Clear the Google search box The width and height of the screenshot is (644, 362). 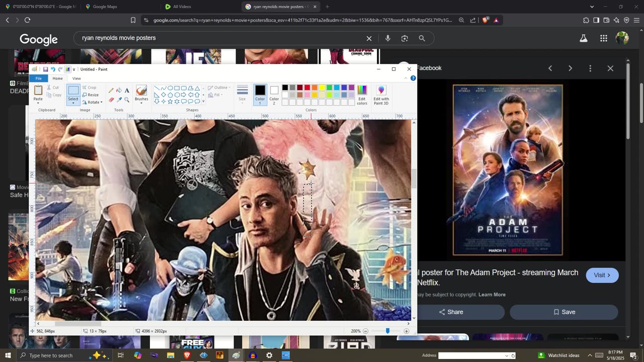[x=369, y=38]
